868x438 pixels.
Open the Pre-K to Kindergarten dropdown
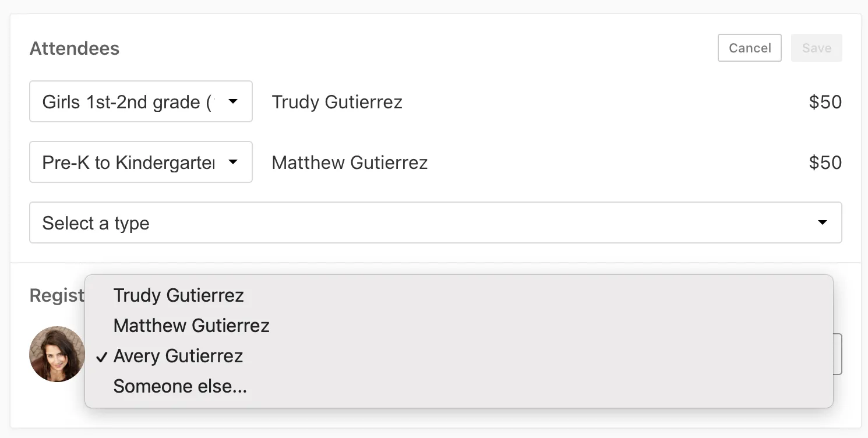click(128, 163)
